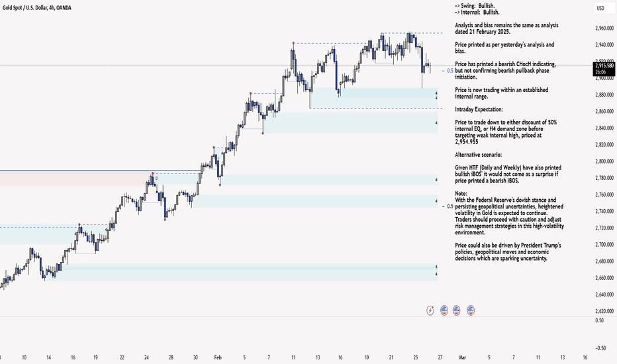Viewport: 617px width, 364px height.
Task: Click the −0.50 value on the indicator scale
Action: pos(600,348)
